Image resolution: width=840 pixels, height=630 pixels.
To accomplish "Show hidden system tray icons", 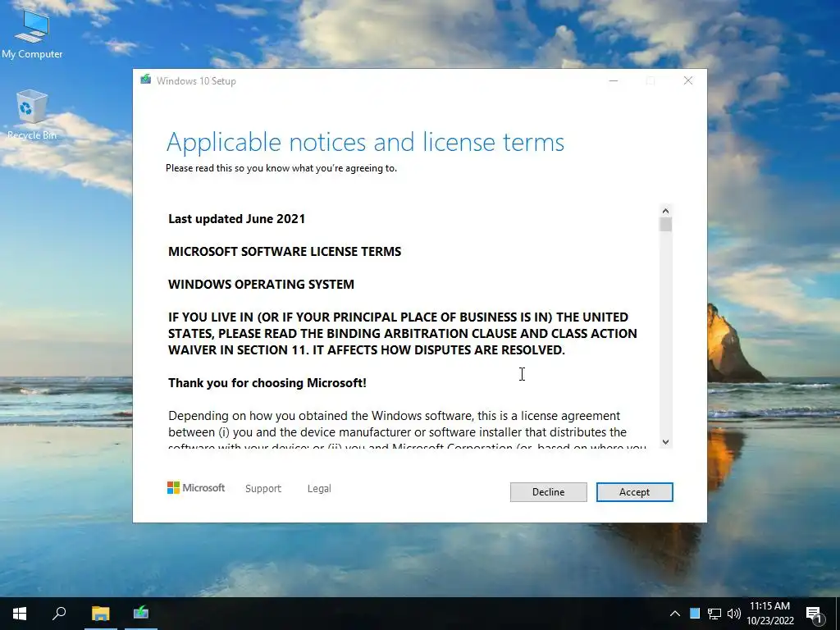I will (x=675, y=614).
